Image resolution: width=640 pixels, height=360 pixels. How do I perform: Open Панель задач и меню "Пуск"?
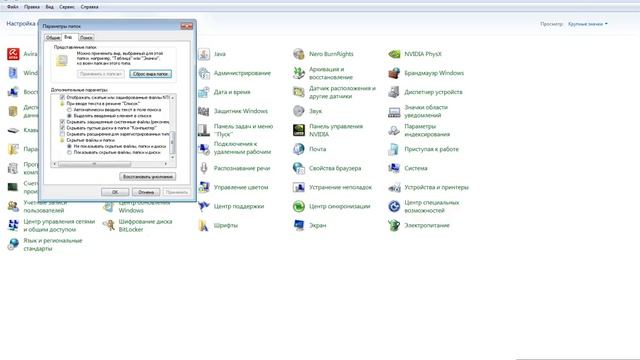click(x=236, y=130)
